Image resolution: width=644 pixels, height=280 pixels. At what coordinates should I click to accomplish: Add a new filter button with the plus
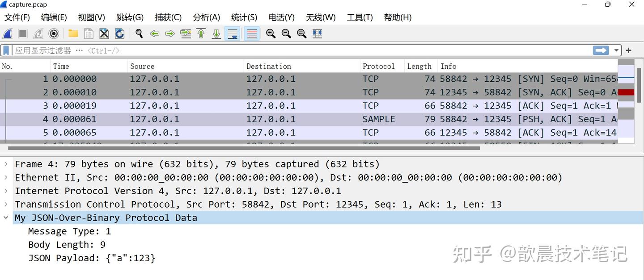(x=628, y=50)
